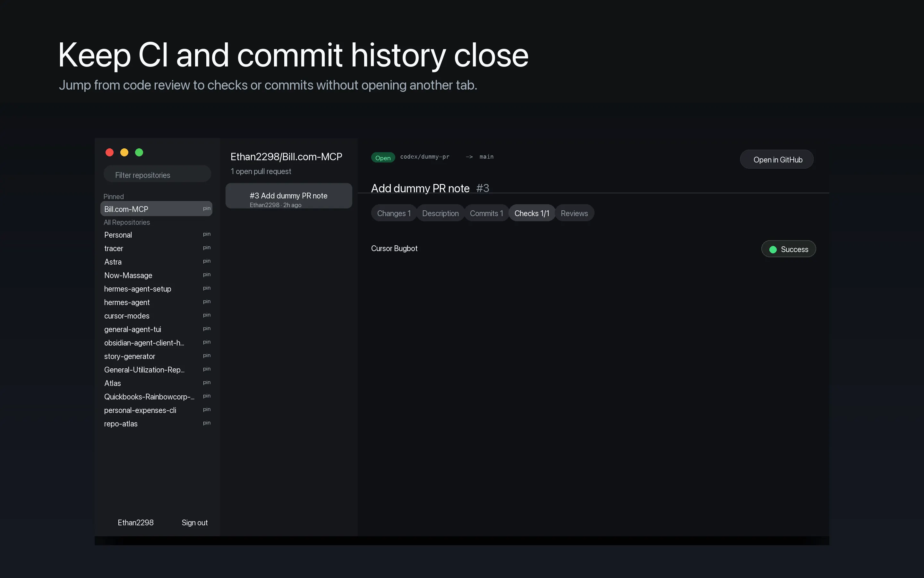Unpin Bill.com-MCP using its pin toggle
This screenshot has width=924, height=578.
point(207,208)
